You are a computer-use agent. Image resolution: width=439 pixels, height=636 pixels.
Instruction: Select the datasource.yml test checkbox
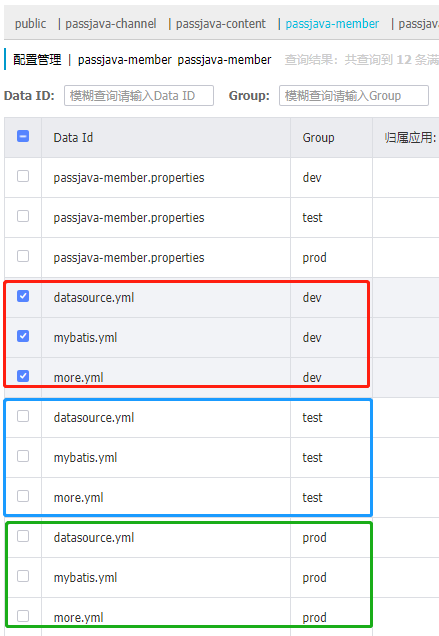click(23, 416)
